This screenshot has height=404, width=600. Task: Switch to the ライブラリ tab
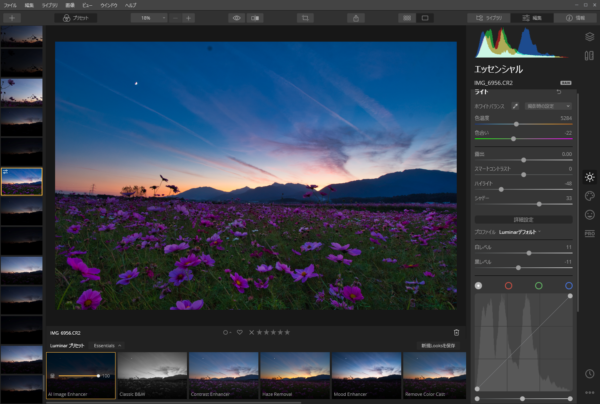[489, 17]
